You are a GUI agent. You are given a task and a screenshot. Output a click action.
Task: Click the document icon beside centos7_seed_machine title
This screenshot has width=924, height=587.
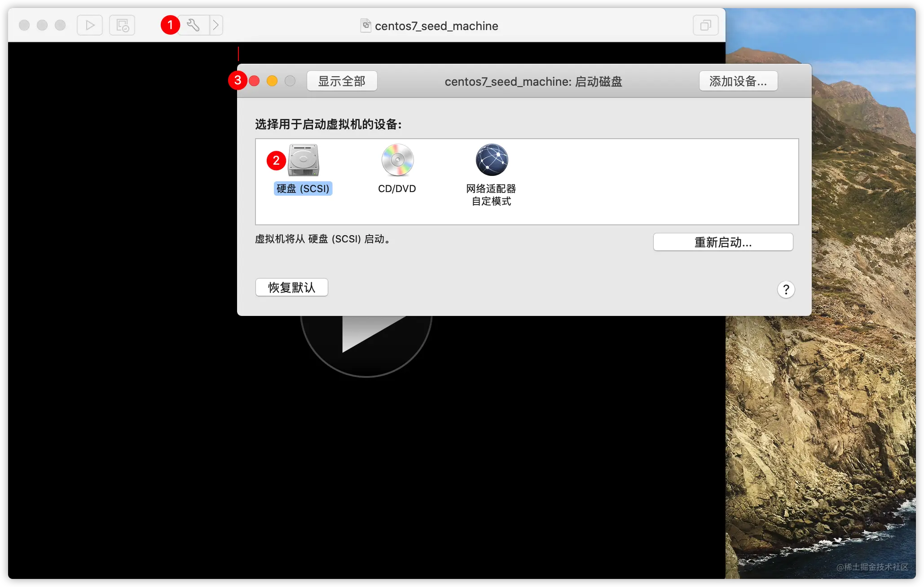point(366,26)
